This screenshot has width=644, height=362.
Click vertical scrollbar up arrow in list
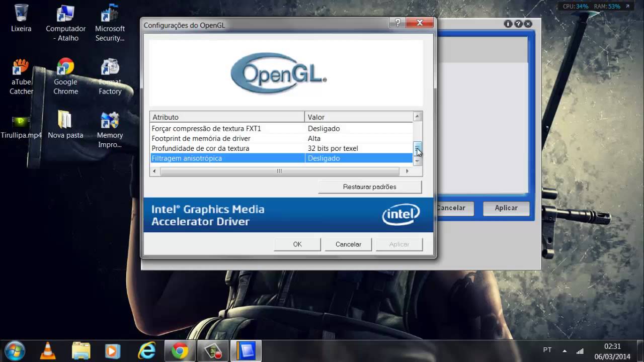click(417, 117)
